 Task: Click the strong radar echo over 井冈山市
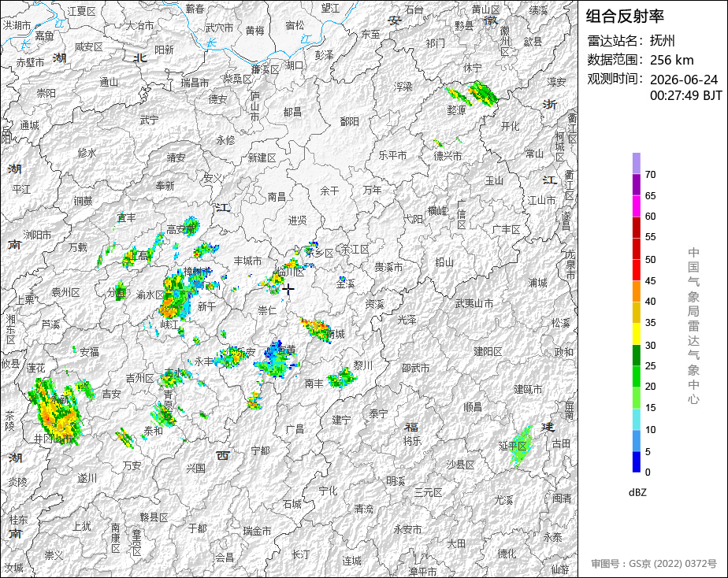click(x=55, y=412)
